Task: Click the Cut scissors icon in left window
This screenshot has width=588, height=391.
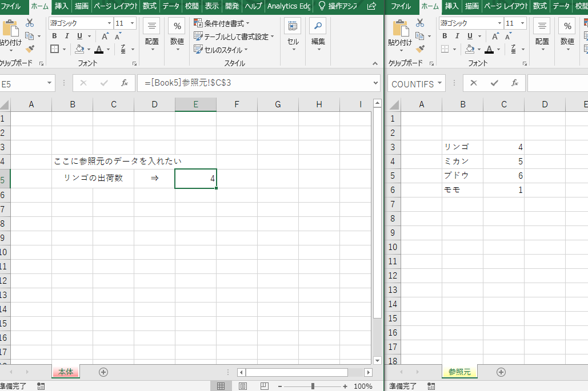Action: [30, 23]
